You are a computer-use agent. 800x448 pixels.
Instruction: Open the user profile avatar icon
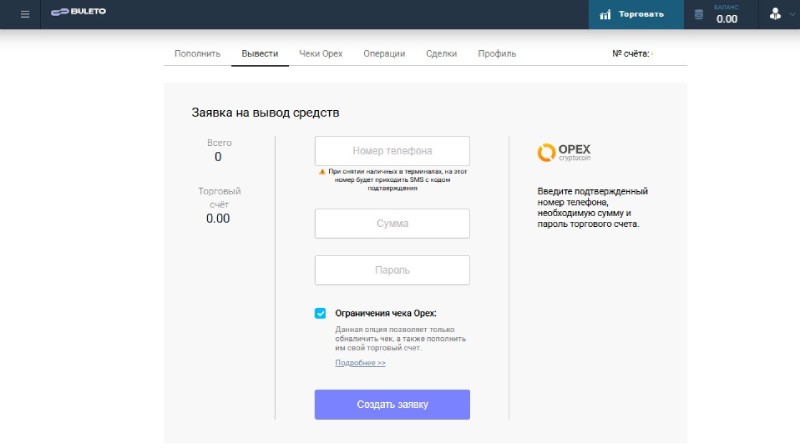tap(775, 14)
